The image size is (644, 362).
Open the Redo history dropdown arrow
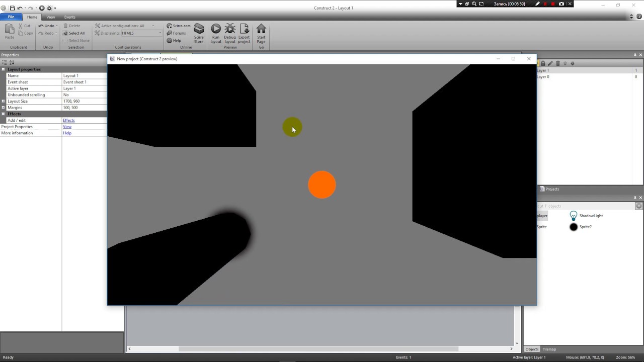tap(57, 33)
